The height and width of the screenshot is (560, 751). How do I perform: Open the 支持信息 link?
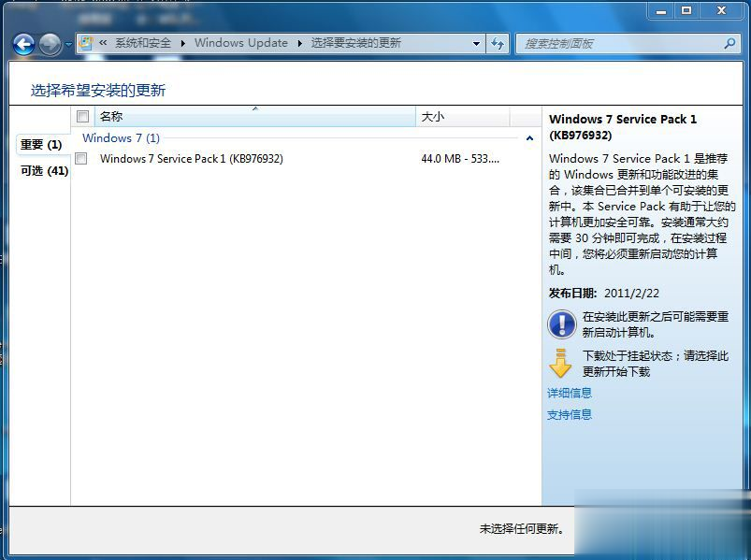click(570, 414)
